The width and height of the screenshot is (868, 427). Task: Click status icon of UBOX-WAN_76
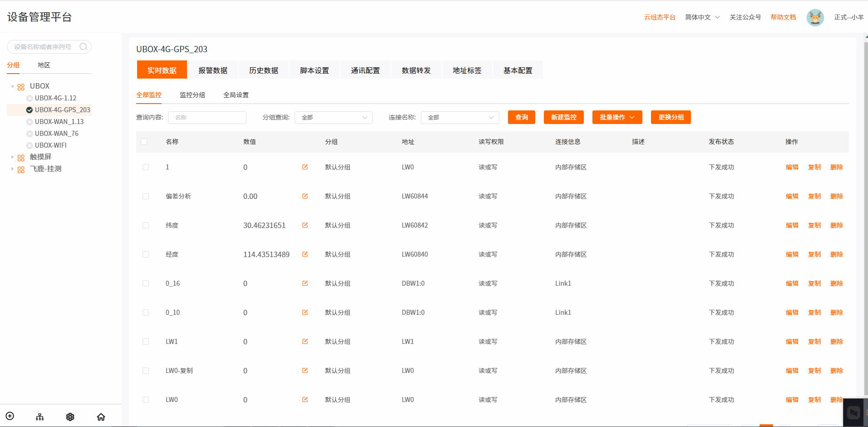(30, 134)
